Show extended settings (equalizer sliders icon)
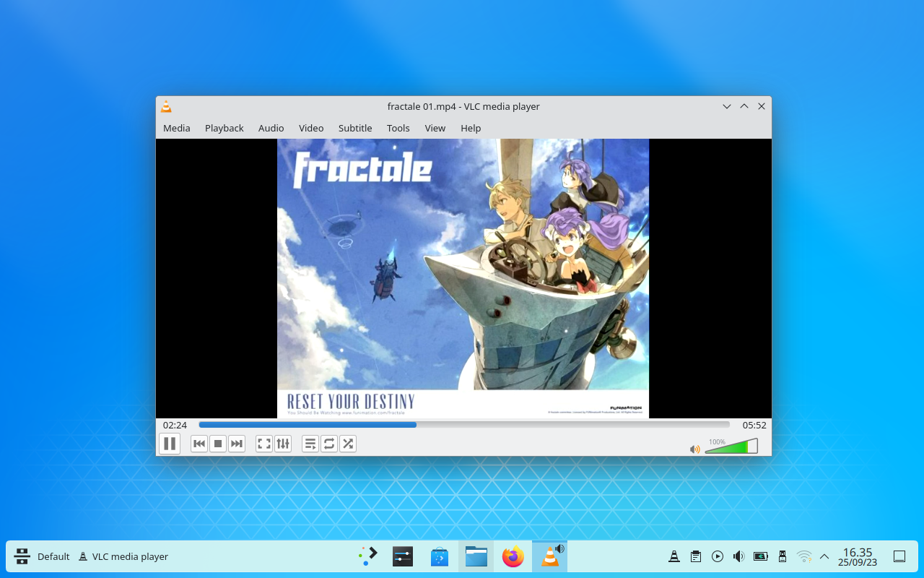The image size is (924, 578). point(283,444)
